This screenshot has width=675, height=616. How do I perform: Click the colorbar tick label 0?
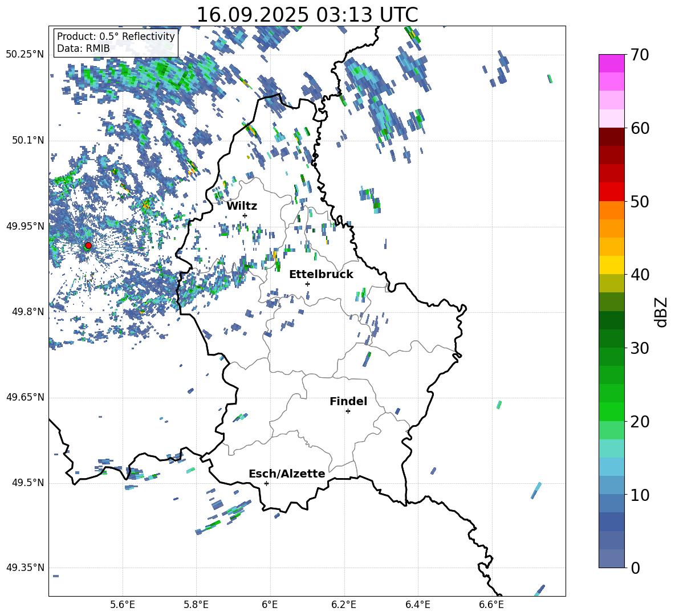pos(635,568)
